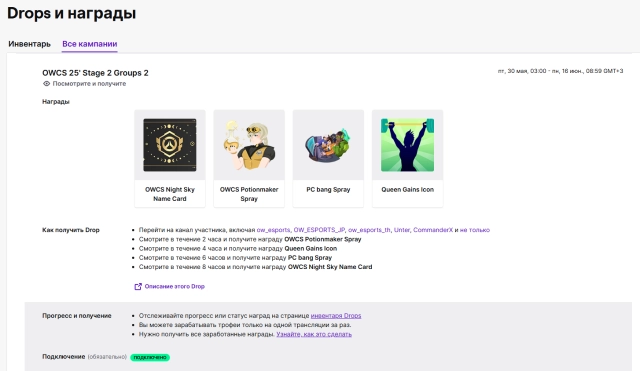The width and height of the screenshot is (640, 371).
Task: Open the Инвентарь tab
Action: pyautogui.click(x=29, y=44)
